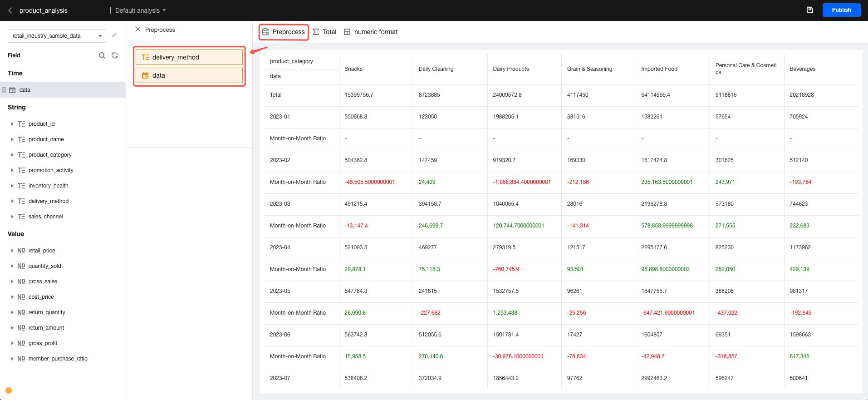Expand the retail_price value field
The image size is (868, 400).
pyautogui.click(x=12, y=251)
